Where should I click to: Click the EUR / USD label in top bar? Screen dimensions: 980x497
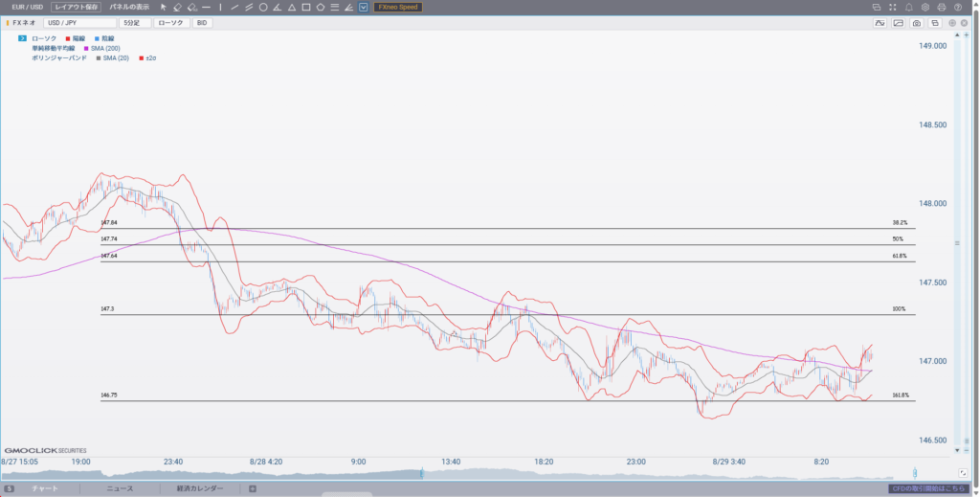point(28,8)
